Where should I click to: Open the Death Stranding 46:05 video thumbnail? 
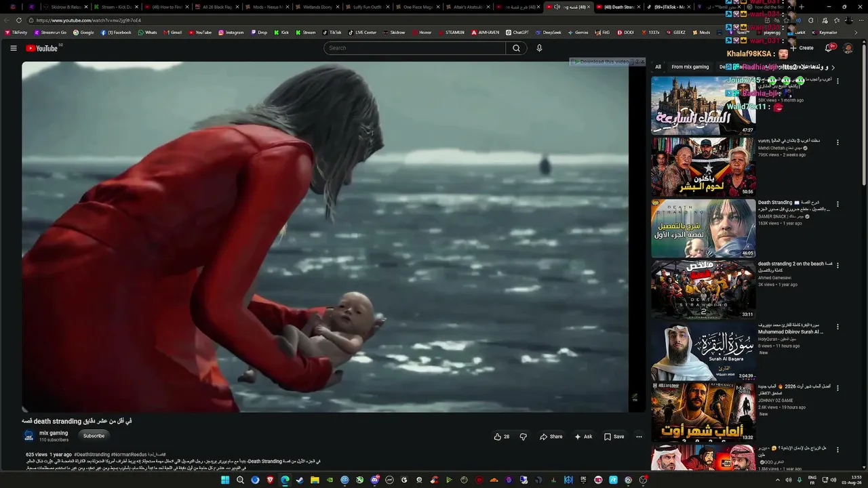(703, 228)
